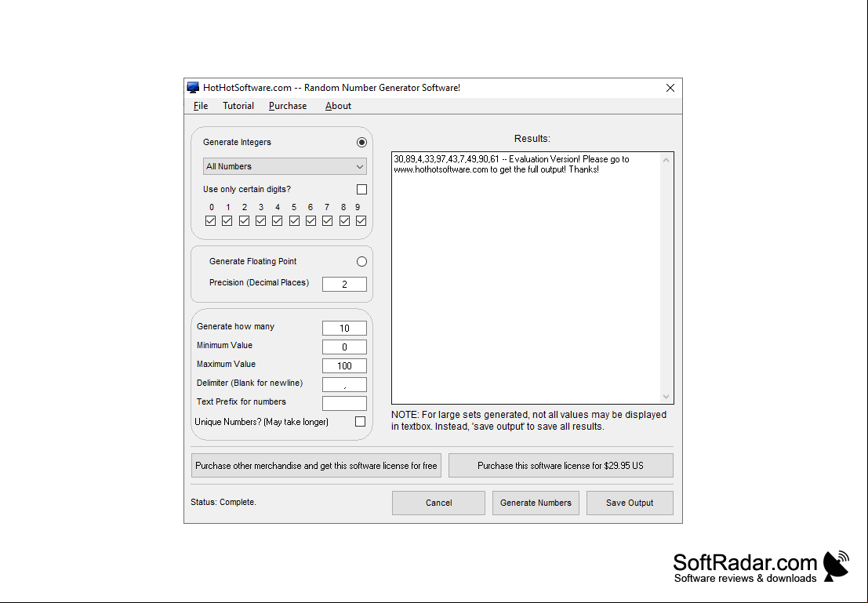
Task: Select the Generate Floating Point radio button
Action: [361, 261]
